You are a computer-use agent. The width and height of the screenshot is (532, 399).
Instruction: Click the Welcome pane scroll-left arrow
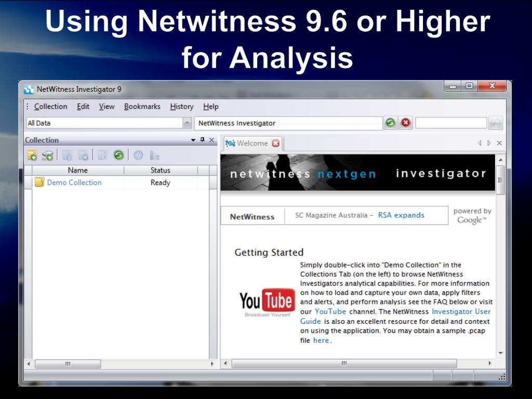click(225, 363)
